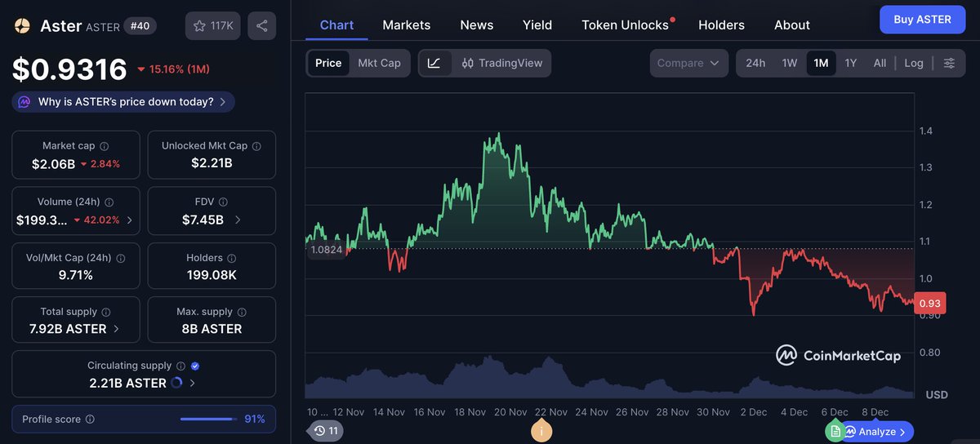This screenshot has width=980, height=444.
Task: Click the 91% profile score value
Action: pos(255,419)
